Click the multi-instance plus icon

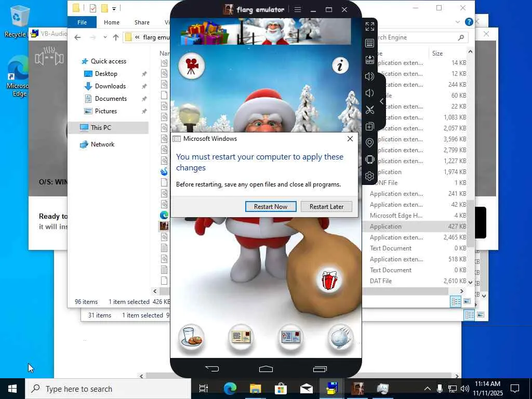[369, 127]
